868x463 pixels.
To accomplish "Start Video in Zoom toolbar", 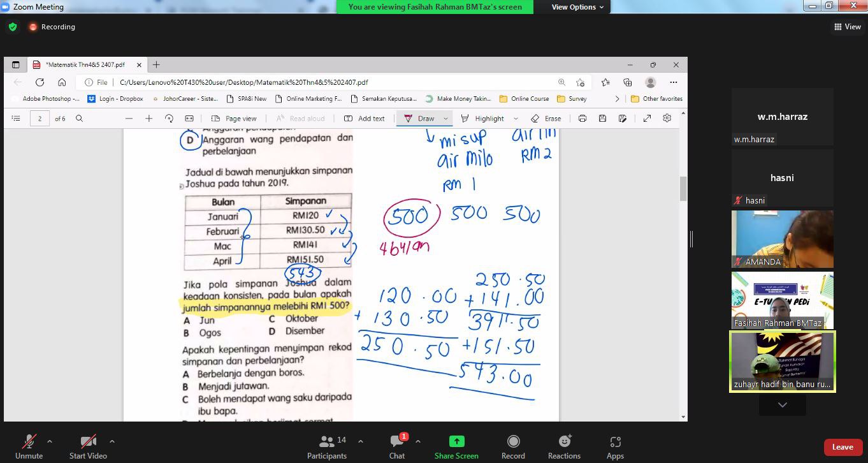I will point(88,446).
